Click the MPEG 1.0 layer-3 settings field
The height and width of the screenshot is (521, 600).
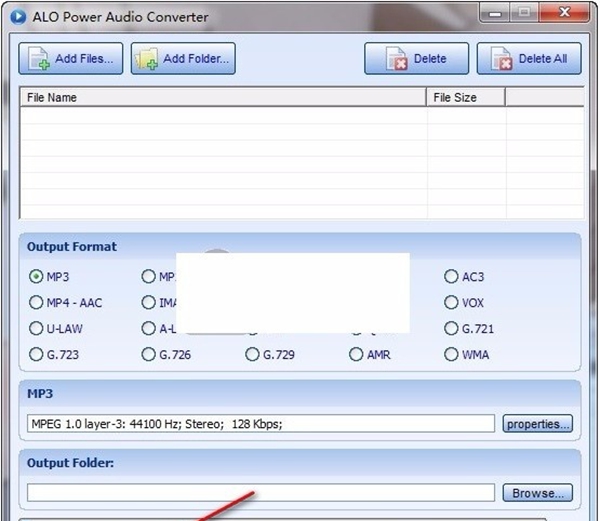tap(261, 424)
